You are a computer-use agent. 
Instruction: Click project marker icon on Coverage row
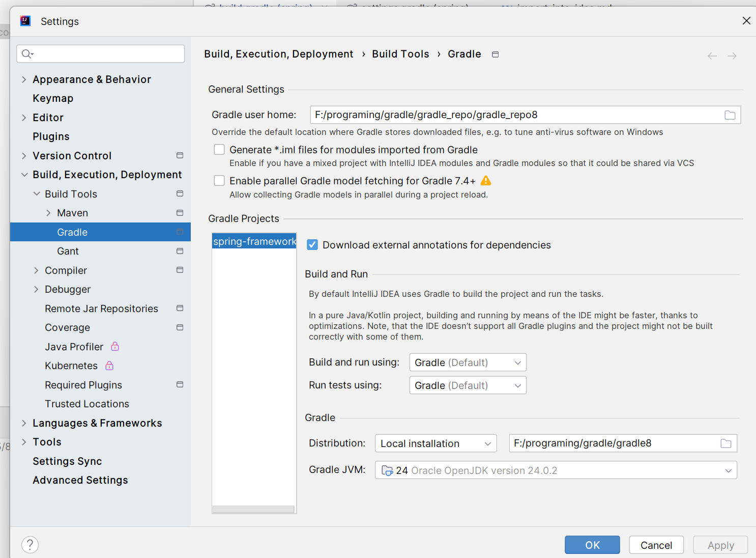click(x=180, y=327)
